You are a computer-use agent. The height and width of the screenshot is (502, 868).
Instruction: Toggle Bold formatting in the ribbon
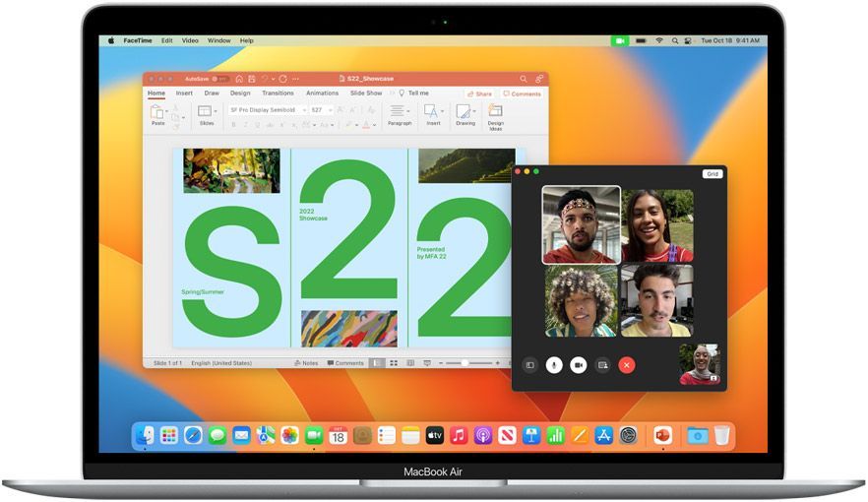click(x=233, y=125)
